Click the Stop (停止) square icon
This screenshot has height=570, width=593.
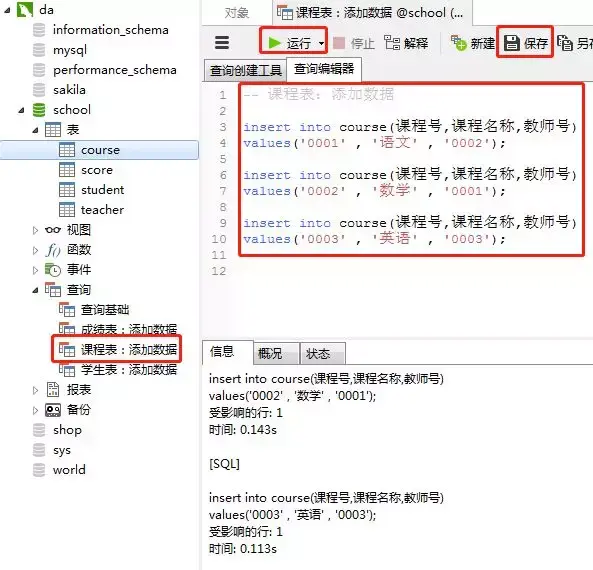[x=338, y=43]
